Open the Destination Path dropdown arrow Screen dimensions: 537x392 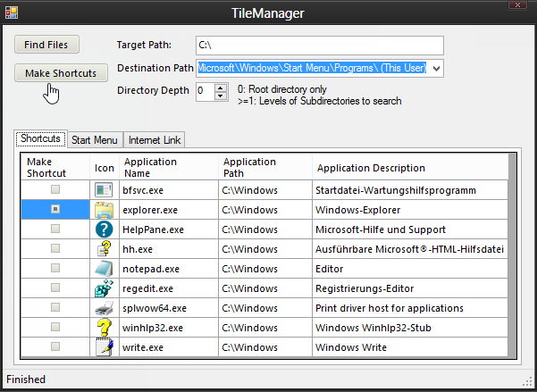[x=436, y=69]
